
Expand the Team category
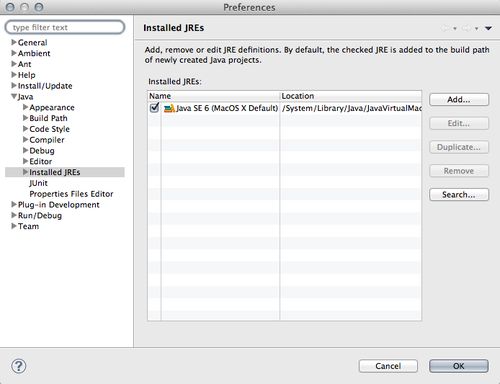click(x=14, y=226)
